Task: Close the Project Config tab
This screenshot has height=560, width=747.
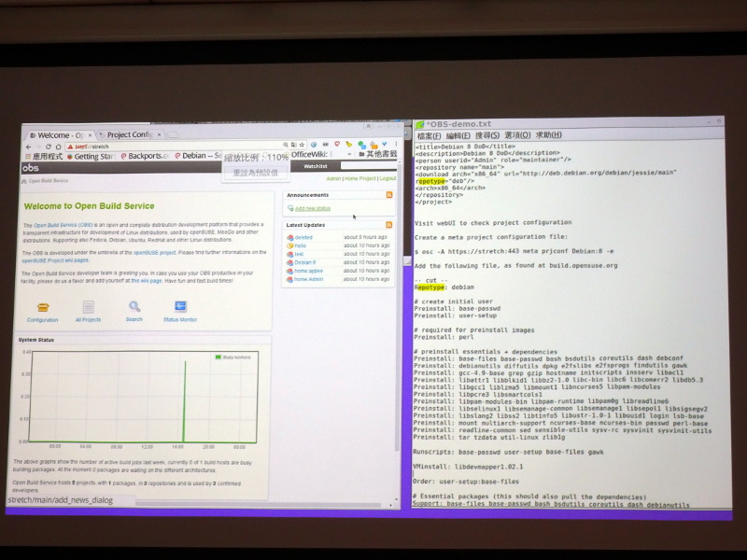Action: [x=160, y=134]
